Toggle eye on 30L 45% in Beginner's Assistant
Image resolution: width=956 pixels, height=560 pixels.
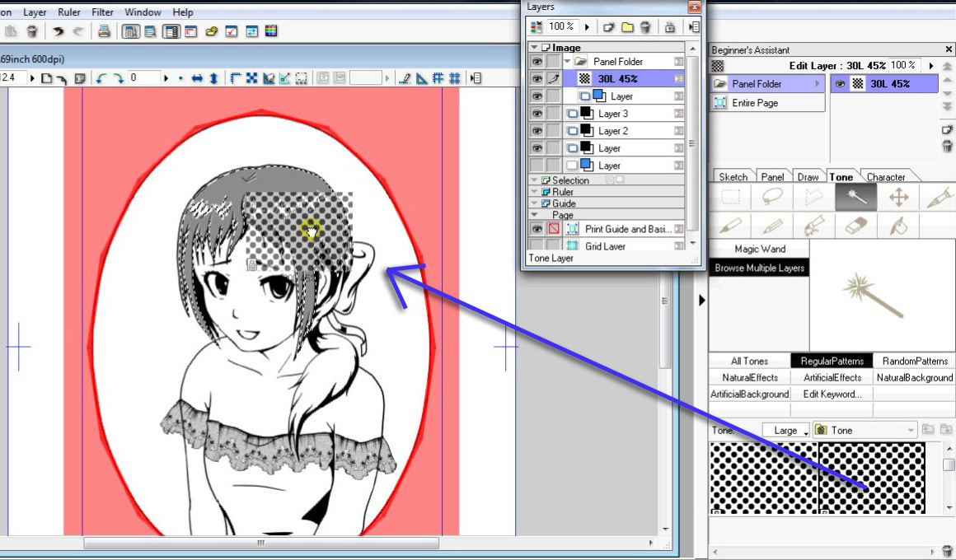tap(840, 84)
